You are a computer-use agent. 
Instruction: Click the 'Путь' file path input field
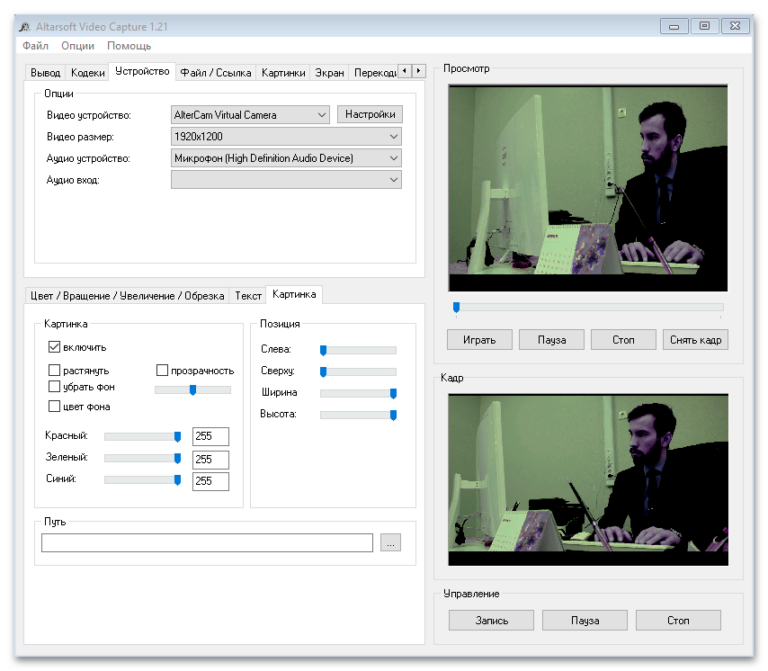coord(207,543)
